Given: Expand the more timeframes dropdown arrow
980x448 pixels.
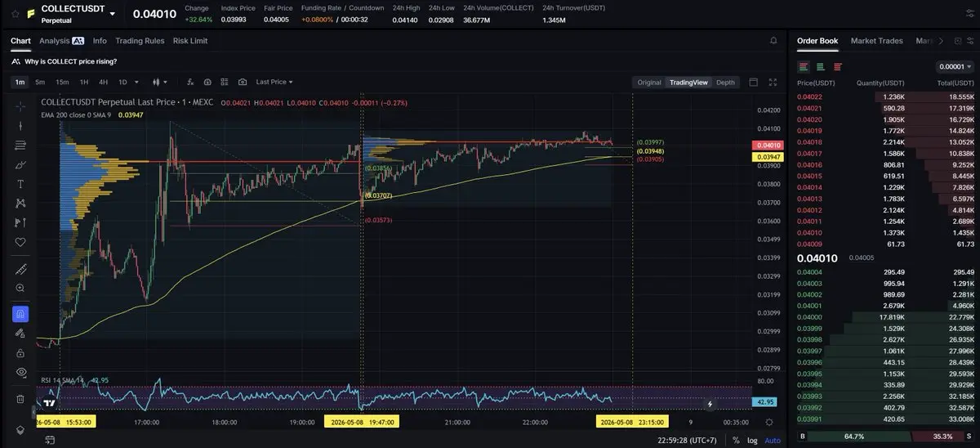Looking at the screenshot, I should point(136,82).
